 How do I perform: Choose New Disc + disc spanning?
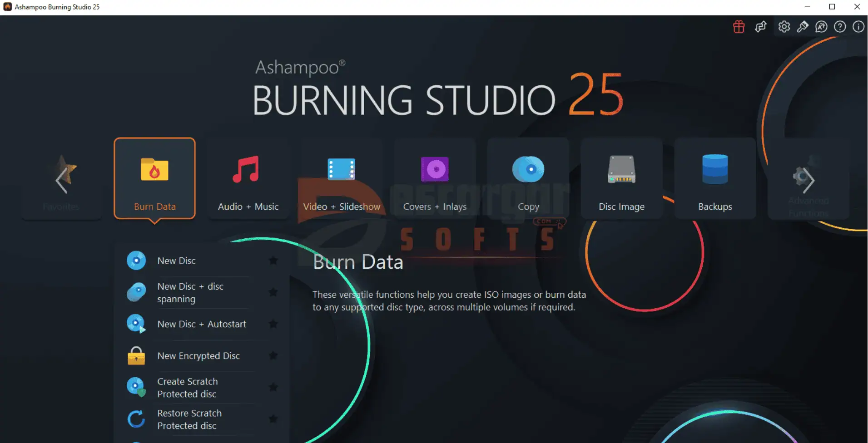pyautogui.click(x=190, y=293)
